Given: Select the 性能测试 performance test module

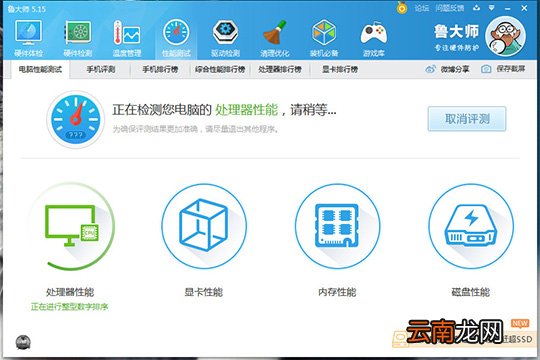Looking at the screenshot, I should tap(176, 38).
